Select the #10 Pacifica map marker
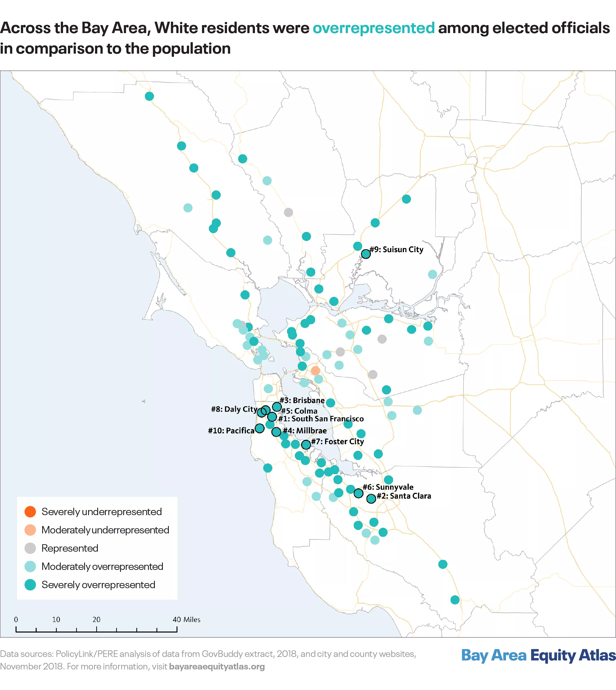The image size is (616, 690). tap(260, 428)
